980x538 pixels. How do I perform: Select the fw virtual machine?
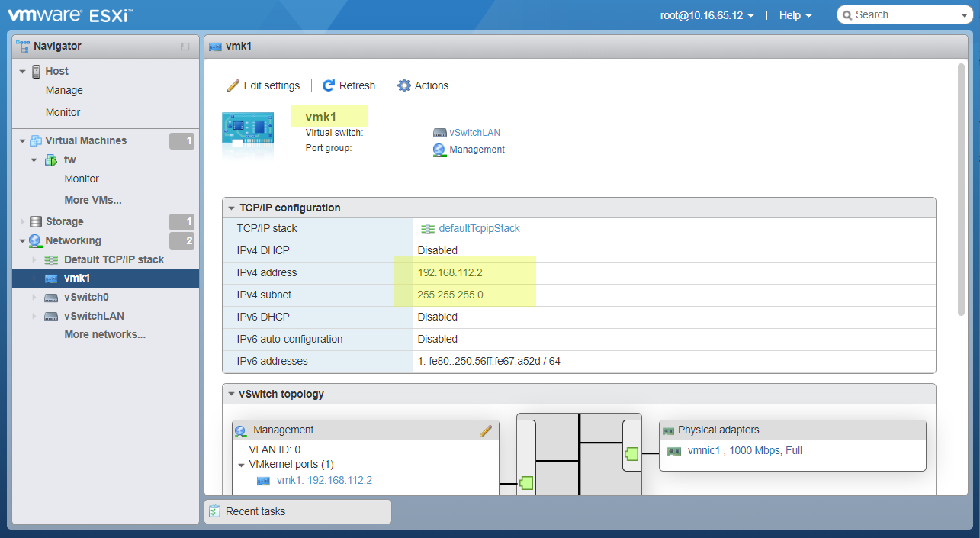pyautogui.click(x=70, y=159)
